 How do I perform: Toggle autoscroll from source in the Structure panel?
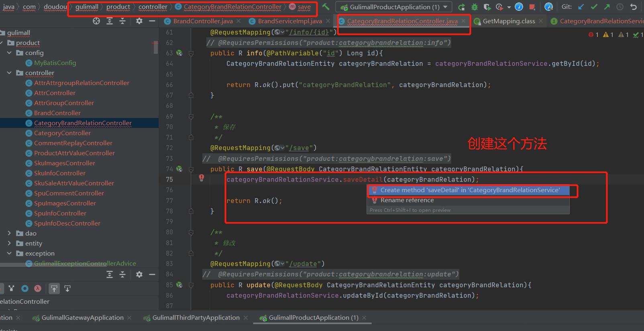point(67,288)
